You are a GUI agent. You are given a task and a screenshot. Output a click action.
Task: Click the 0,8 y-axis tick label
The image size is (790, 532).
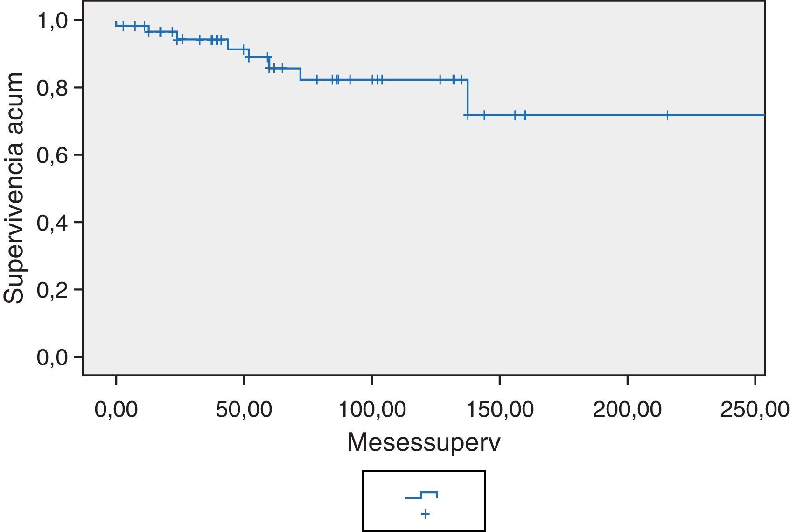52,88
